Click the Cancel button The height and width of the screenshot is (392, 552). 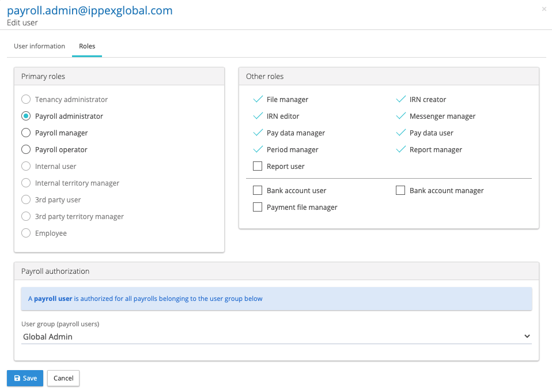[x=63, y=378]
